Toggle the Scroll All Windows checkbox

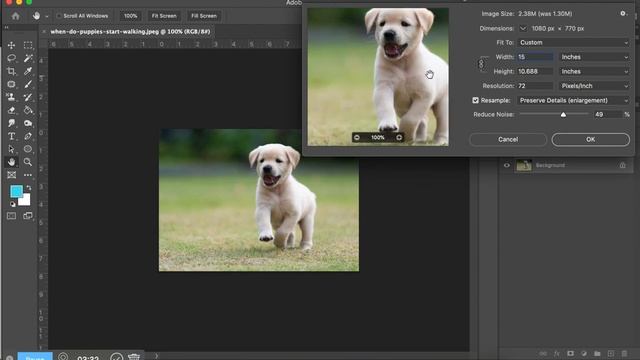[59, 16]
